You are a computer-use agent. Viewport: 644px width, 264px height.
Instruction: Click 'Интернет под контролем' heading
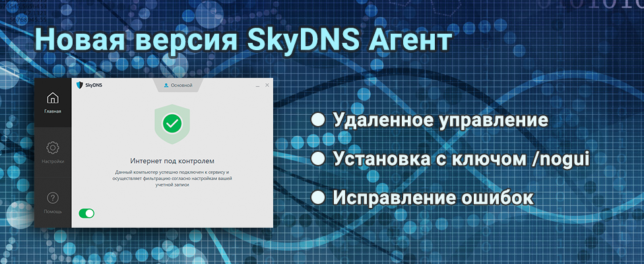pos(172,160)
